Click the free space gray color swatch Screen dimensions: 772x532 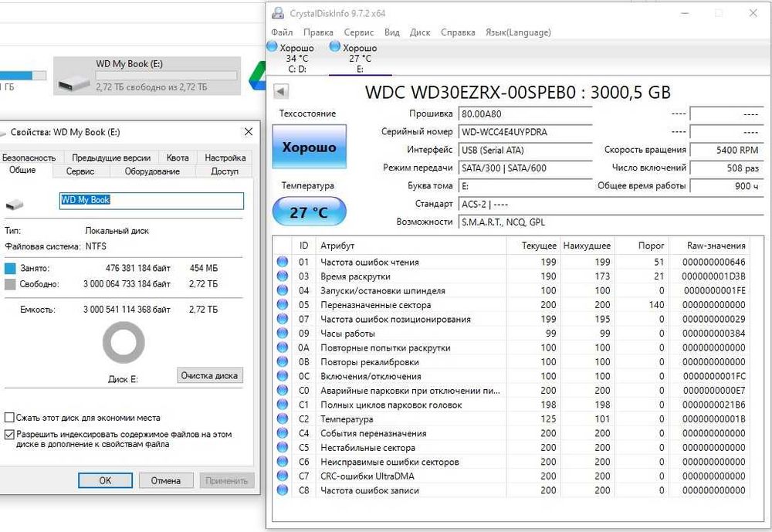pos(10,284)
